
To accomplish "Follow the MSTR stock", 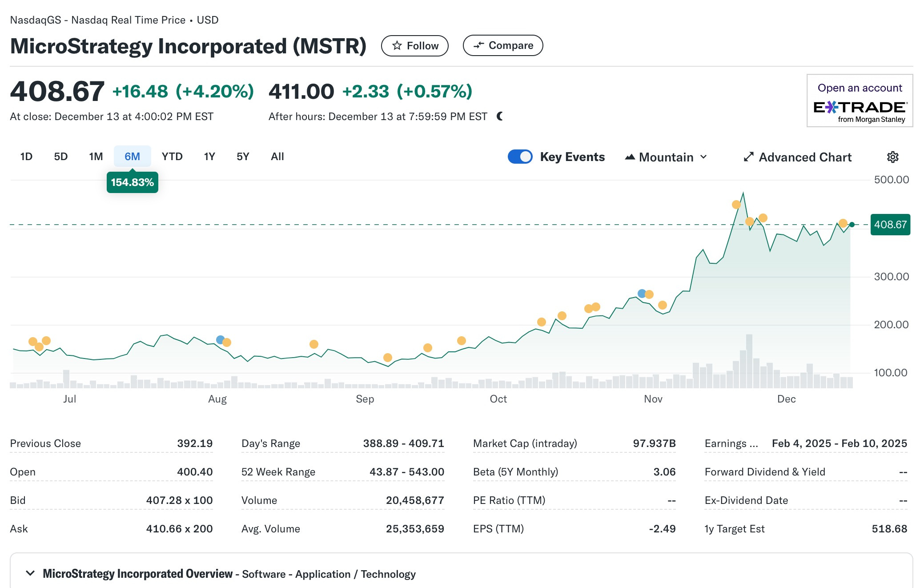I will (414, 46).
